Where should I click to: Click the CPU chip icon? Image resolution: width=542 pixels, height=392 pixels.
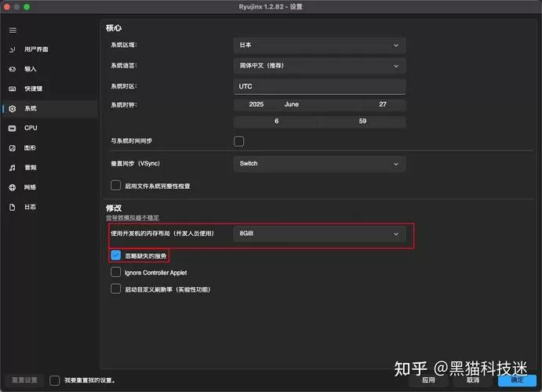click(x=13, y=128)
